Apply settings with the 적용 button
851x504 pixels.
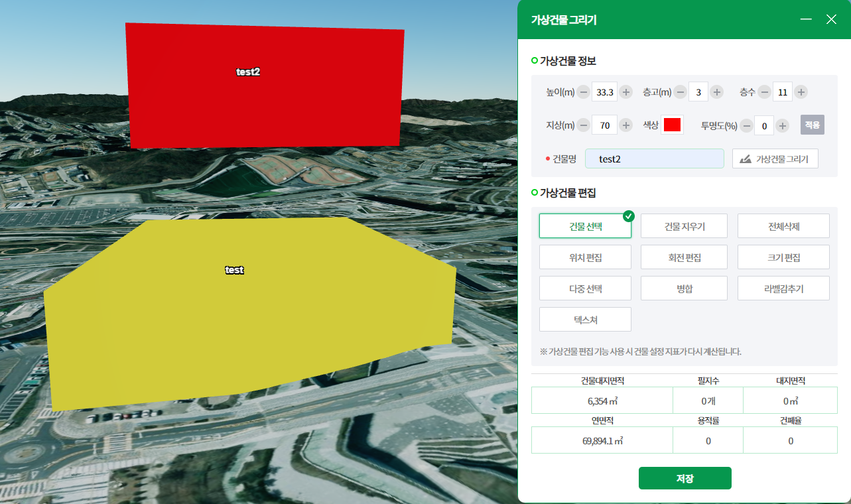(813, 125)
